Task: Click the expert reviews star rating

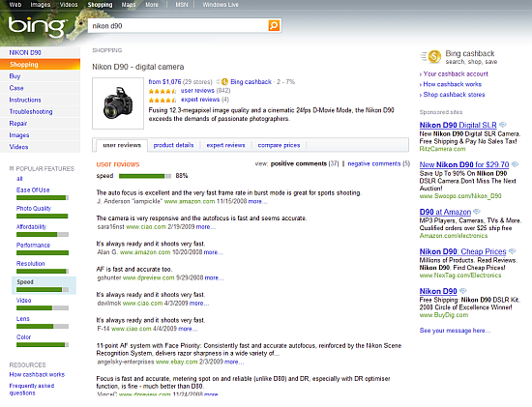Action: (x=163, y=100)
